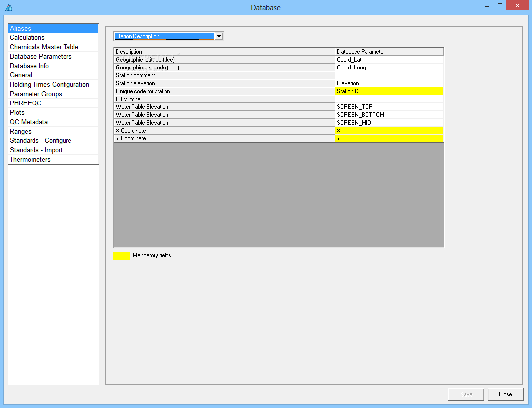This screenshot has width=532, height=408.
Task: Select Plots in the sidebar
Action: point(53,113)
